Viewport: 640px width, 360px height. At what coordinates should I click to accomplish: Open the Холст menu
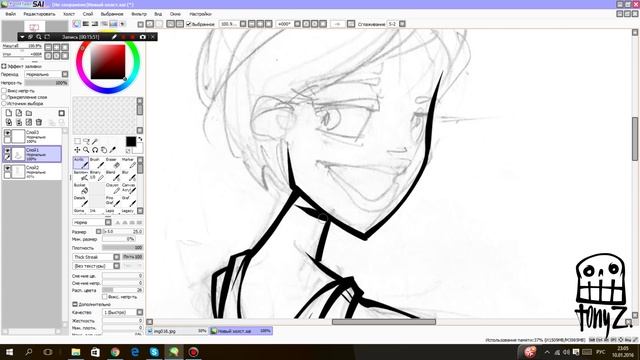coord(69,14)
